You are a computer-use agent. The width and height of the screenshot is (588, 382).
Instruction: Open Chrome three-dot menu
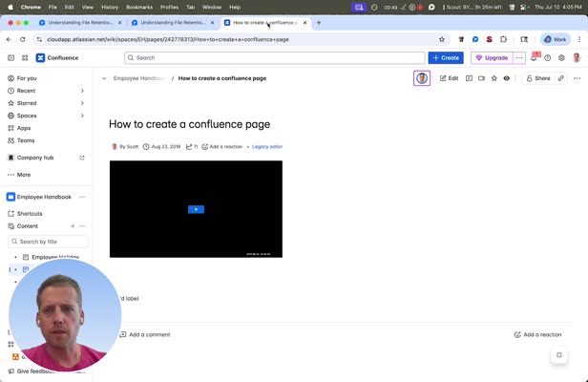pyautogui.click(x=579, y=39)
